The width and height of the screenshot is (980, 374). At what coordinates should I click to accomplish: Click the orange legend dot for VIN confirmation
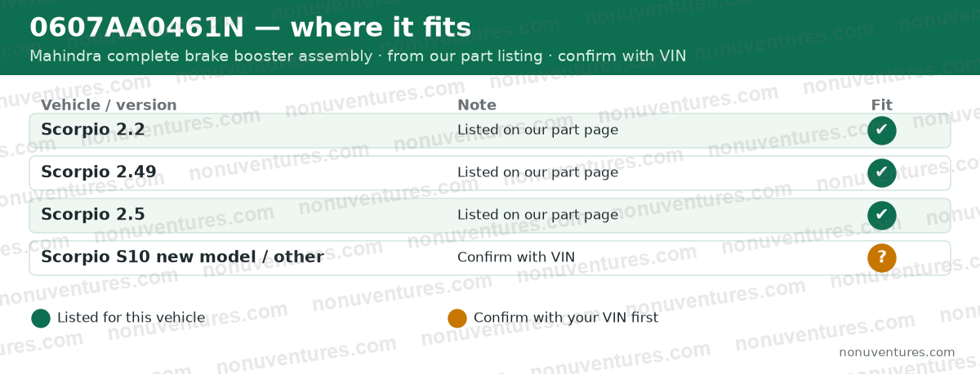tap(457, 318)
